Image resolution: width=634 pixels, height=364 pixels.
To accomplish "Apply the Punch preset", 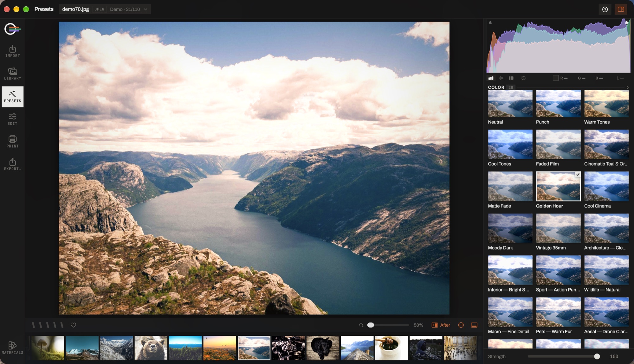I will (x=558, y=104).
